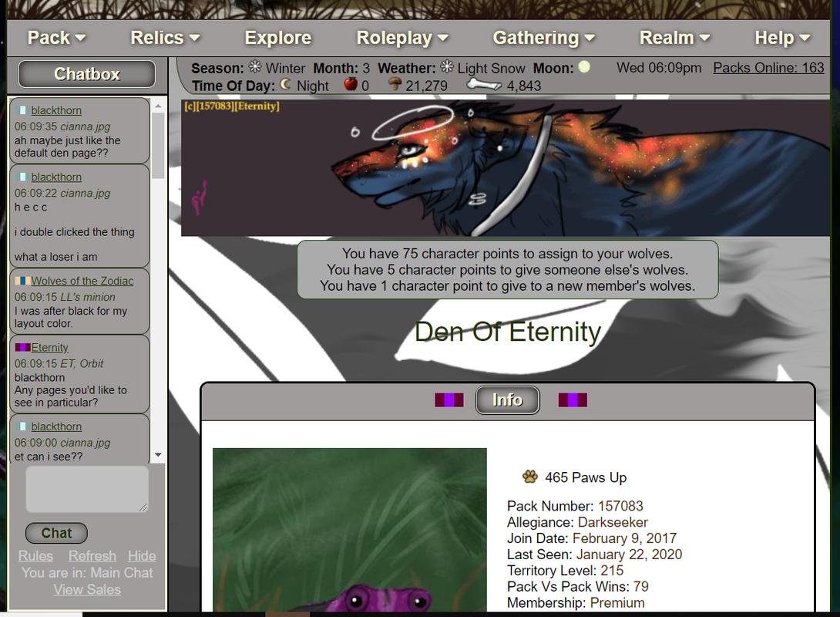840x617 pixels.
Task: Click the Wed 06:09pm clock text
Action: (x=659, y=68)
